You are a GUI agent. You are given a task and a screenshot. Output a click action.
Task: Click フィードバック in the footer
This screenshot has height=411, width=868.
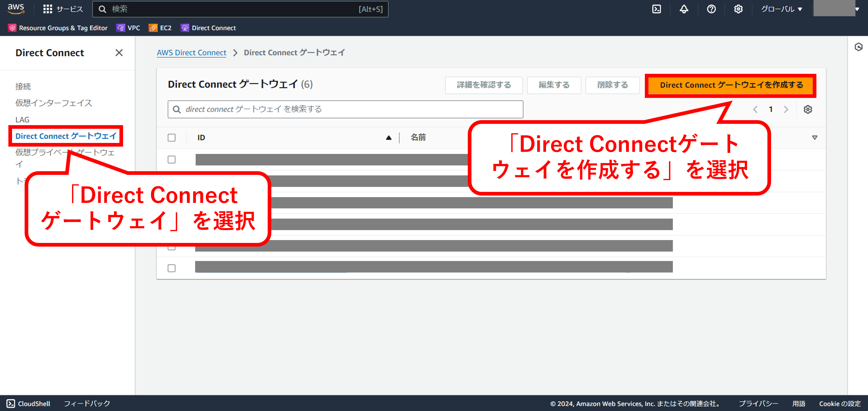click(x=87, y=403)
